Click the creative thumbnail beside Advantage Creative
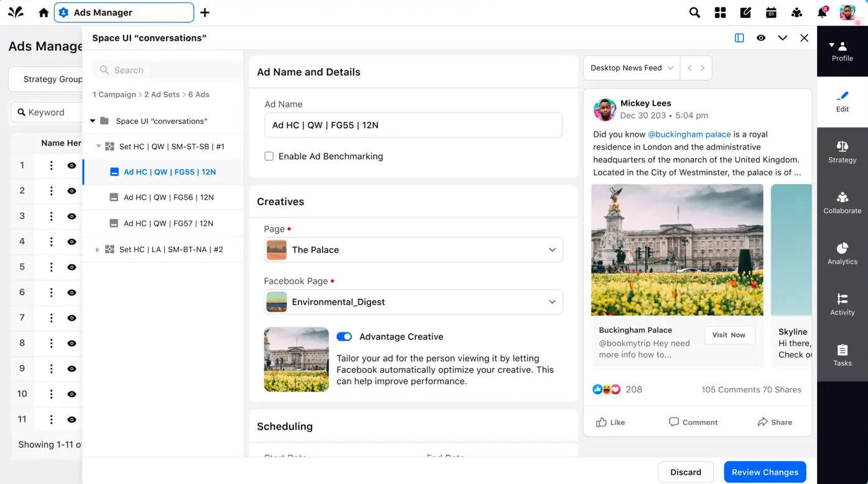 click(297, 360)
